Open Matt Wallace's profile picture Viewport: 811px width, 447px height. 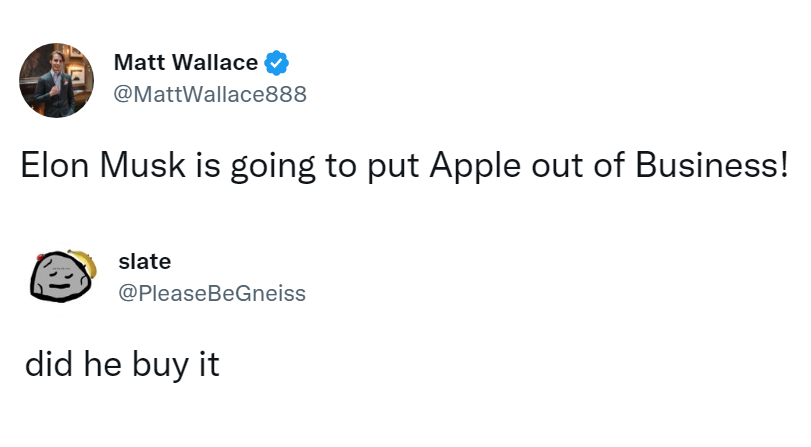[56, 80]
